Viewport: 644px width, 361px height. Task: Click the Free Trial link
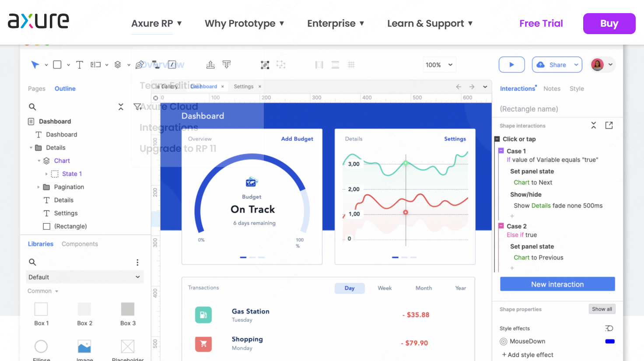[541, 23]
